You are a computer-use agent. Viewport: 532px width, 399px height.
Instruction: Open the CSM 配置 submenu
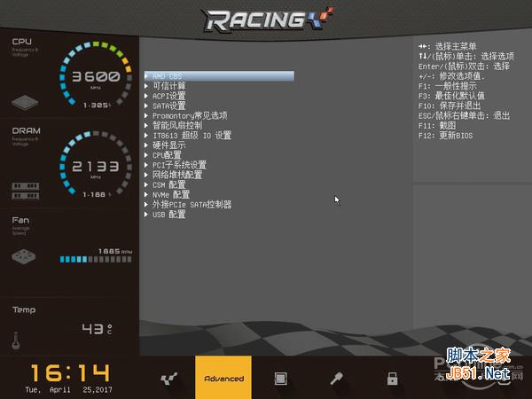point(169,184)
